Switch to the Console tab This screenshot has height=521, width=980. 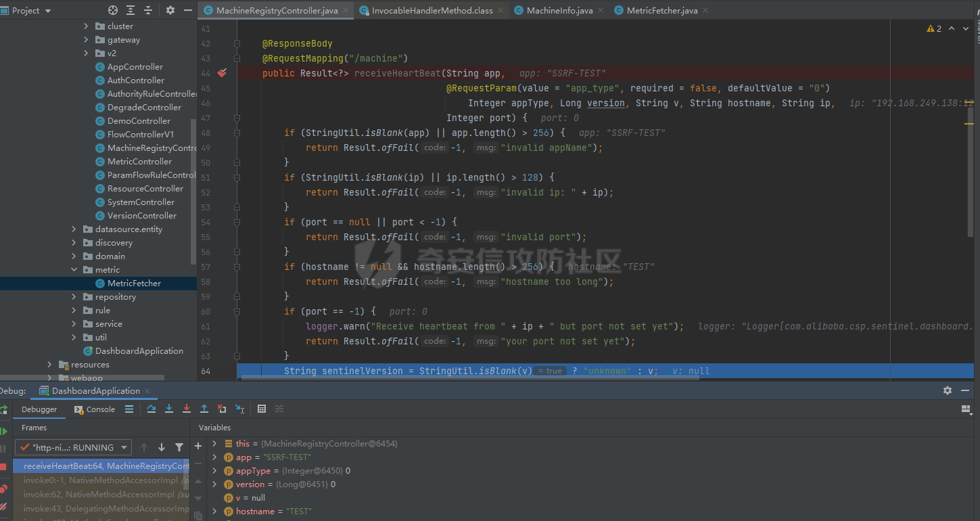(x=94, y=409)
